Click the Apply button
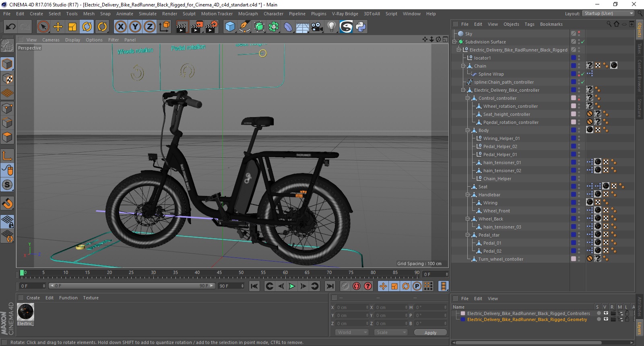The image size is (644, 346). (430, 333)
